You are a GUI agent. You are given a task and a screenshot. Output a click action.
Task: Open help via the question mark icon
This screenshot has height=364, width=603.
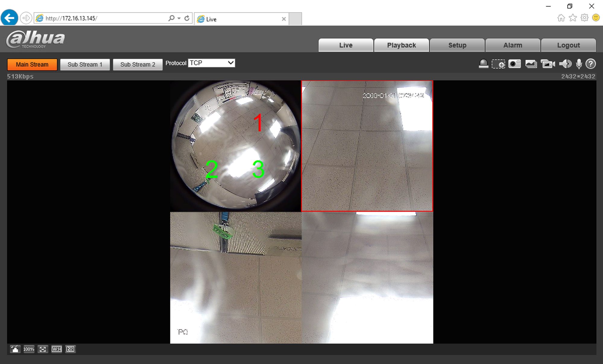[x=591, y=64]
